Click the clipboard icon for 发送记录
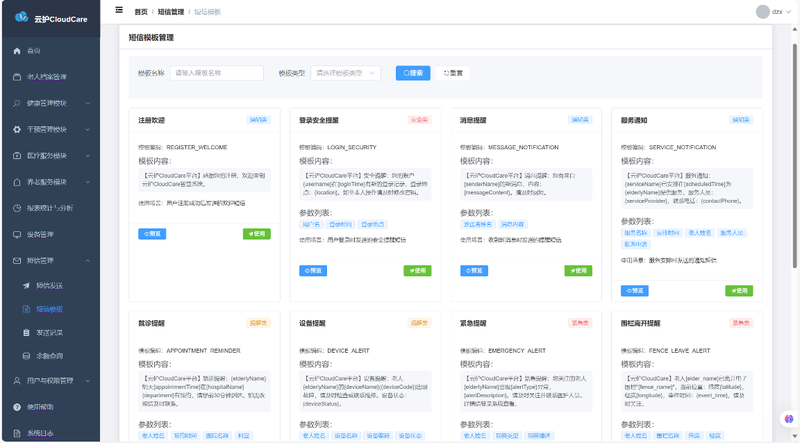 coord(27,333)
